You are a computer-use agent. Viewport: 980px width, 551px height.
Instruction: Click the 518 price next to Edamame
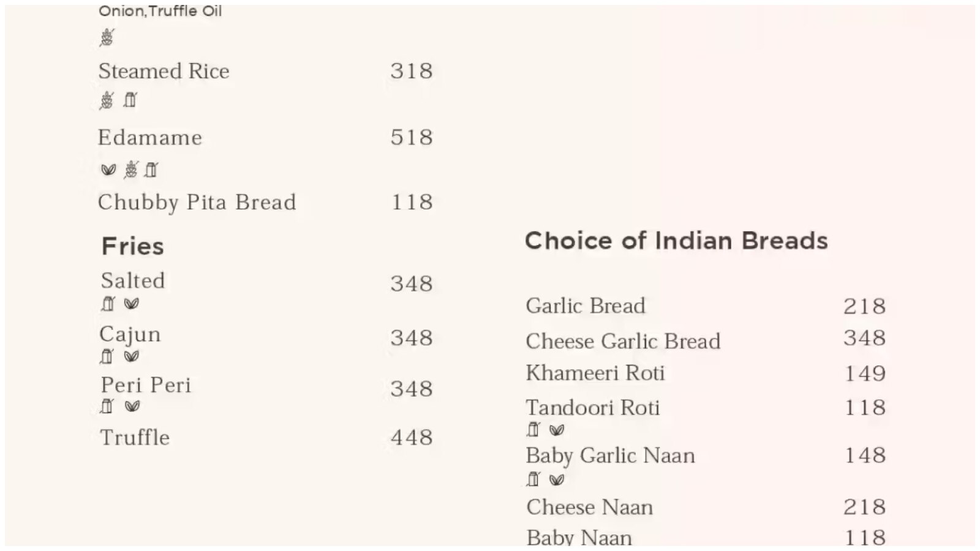tap(412, 138)
